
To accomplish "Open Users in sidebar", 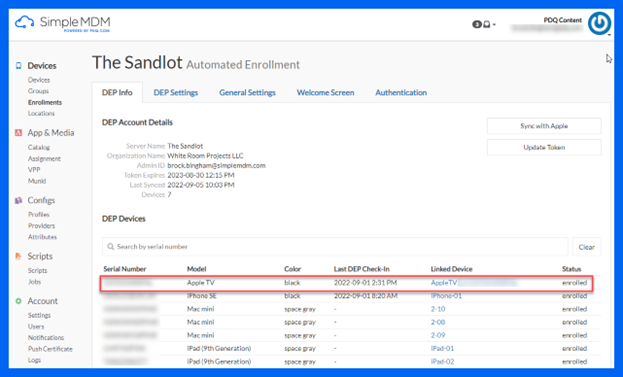I will coord(36,327).
